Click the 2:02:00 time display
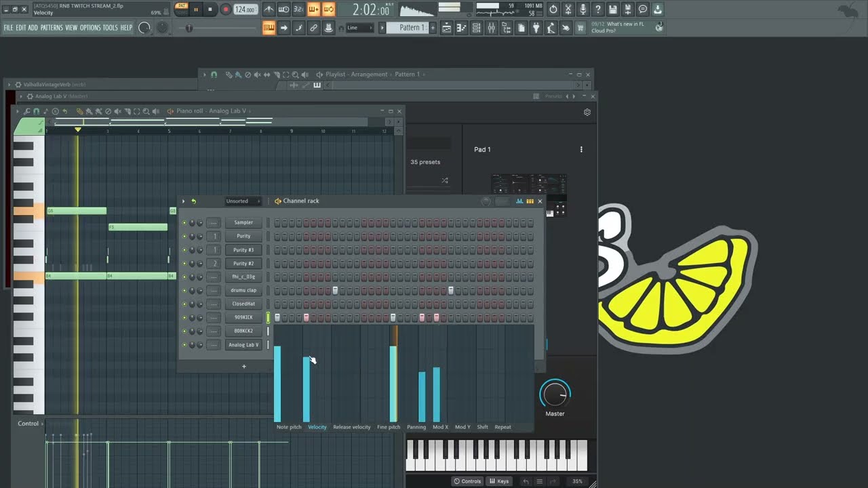The image size is (868, 488). coord(371,9)
